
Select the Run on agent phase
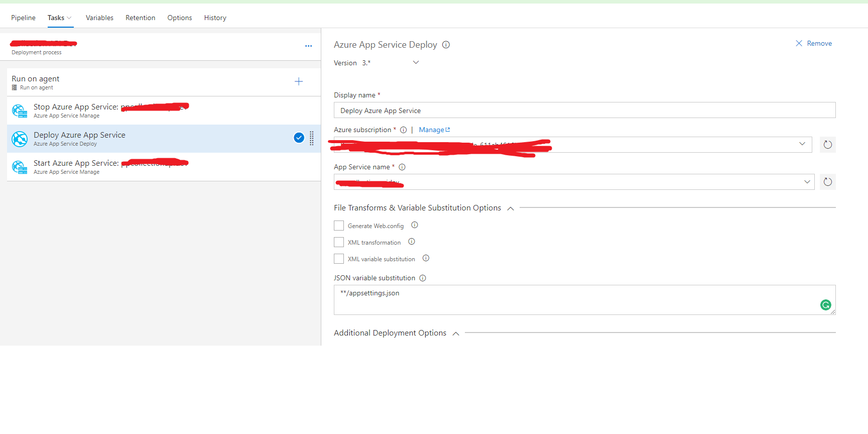coord(164,82)
